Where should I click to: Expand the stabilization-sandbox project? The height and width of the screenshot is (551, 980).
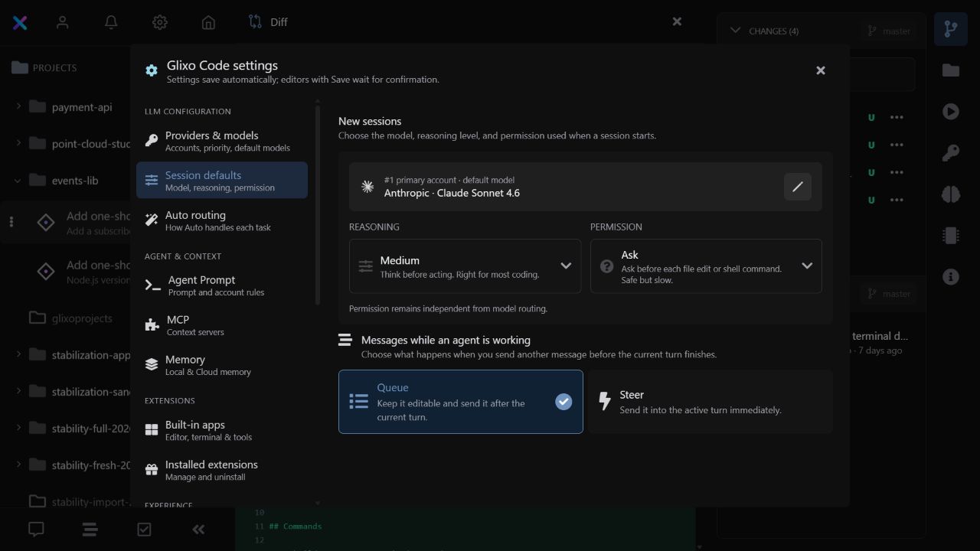pyautogui.click(x=18, y=391)
